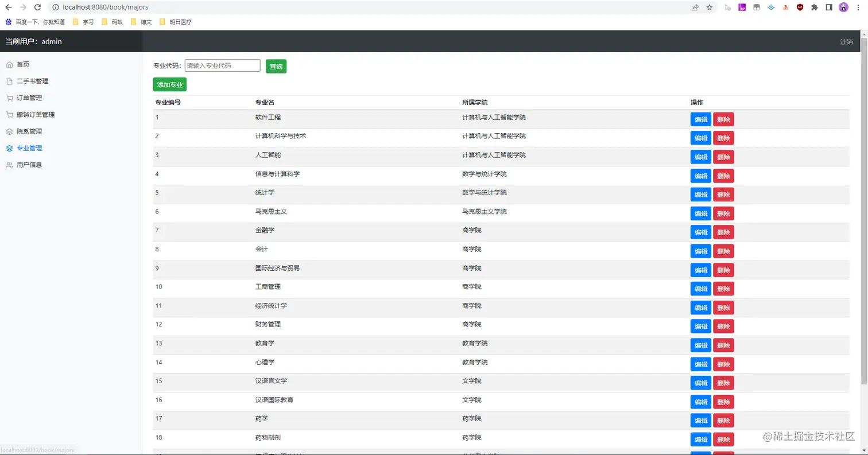The height and width of the screenshot is (455, 868).
Task: Delete the 汉语言文学 row
Action: [x=723, y=383]
